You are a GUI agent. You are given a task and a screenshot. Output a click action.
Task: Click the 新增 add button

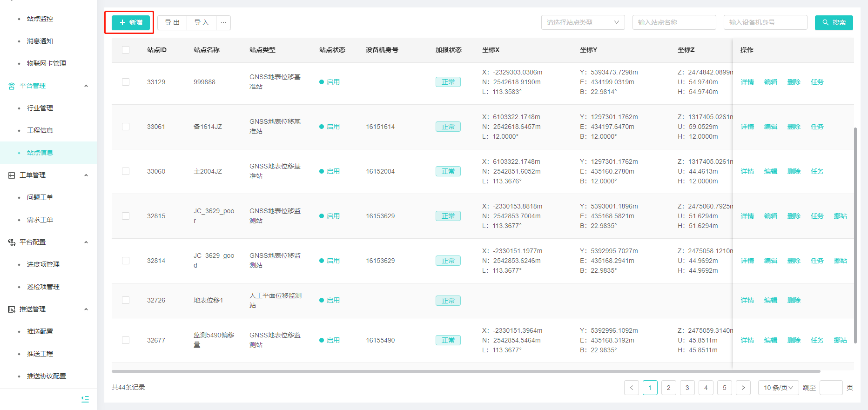pos(131,22)
